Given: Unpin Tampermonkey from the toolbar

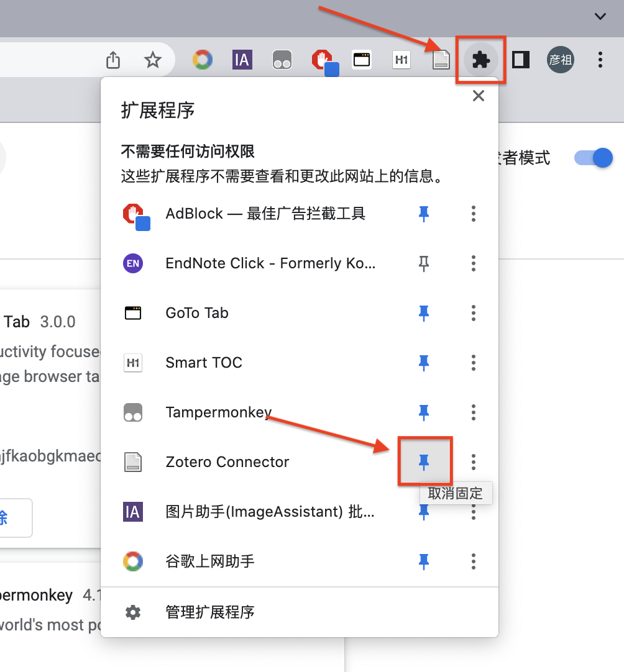Looking at the screenshot, I should pyautogui.click(x=424, y=412).
